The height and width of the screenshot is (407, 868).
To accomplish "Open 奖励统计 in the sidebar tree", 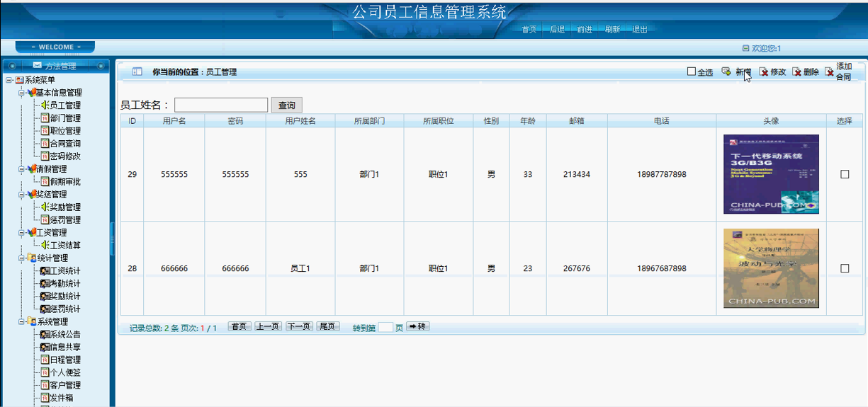I will tap(64, 297).
